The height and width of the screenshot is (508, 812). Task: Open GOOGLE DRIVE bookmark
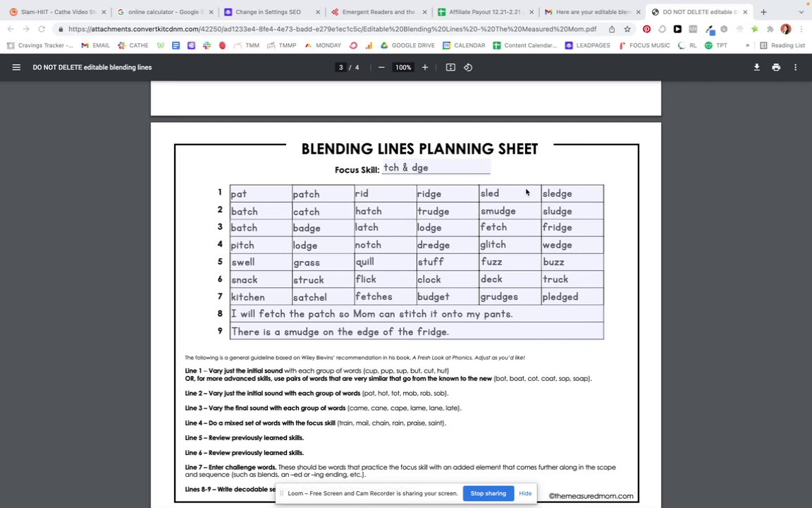407,46
